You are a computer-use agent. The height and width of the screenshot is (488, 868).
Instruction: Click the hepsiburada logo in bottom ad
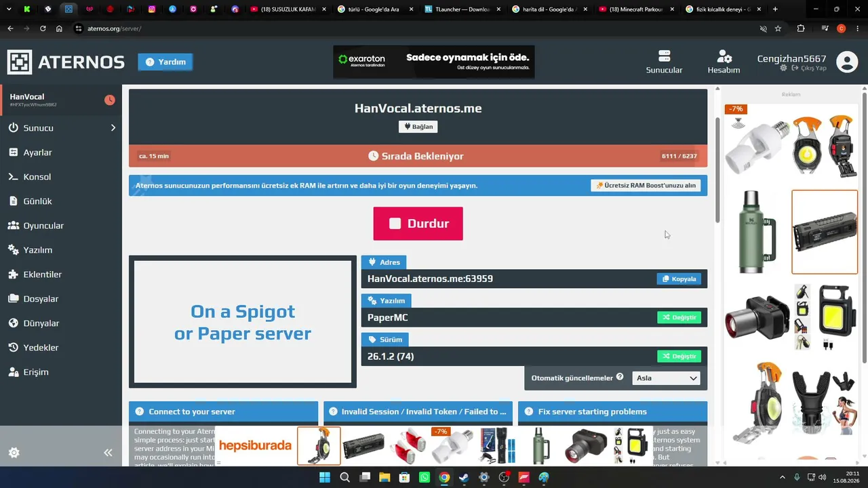[255, 445]
